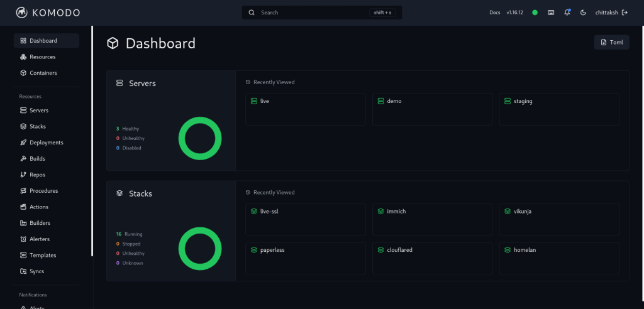Focus the Search field
The width and height of the screenshot is (644, 309).
pyautogui.click(x=321, y=13)
